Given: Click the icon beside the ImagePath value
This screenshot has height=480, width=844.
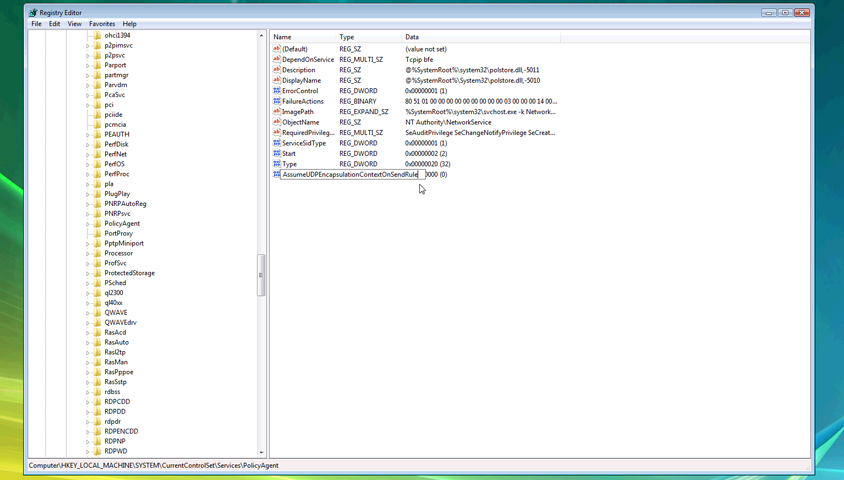Looking at the screenshot, I should pos(277,112).
